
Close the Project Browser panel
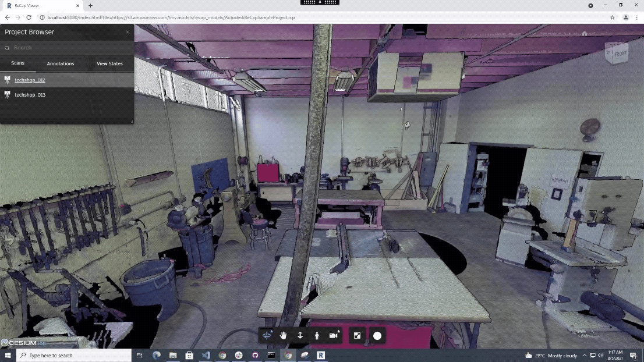[128, 32]
